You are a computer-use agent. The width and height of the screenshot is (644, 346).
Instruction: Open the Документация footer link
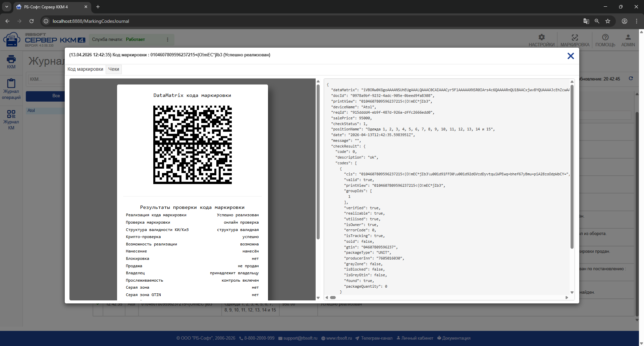454,338
